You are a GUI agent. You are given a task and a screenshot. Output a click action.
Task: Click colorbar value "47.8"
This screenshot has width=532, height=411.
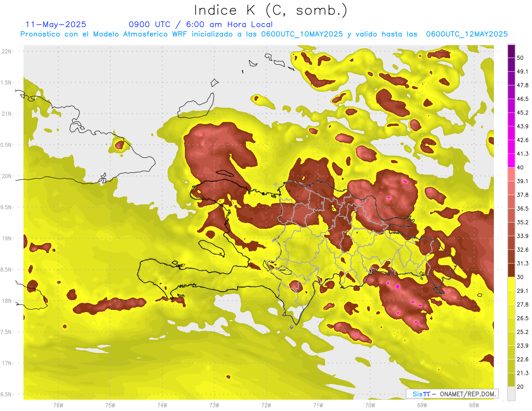click(523, 85)
